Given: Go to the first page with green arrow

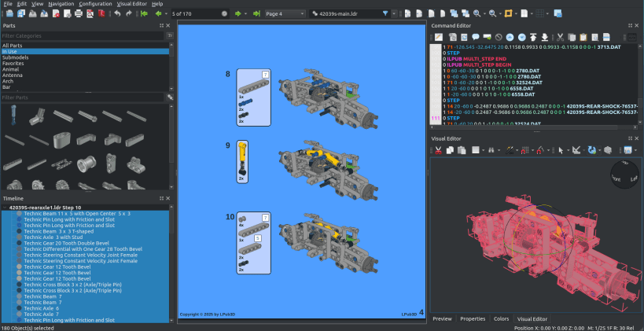Looking at the screenshot, I should [144, 13].
